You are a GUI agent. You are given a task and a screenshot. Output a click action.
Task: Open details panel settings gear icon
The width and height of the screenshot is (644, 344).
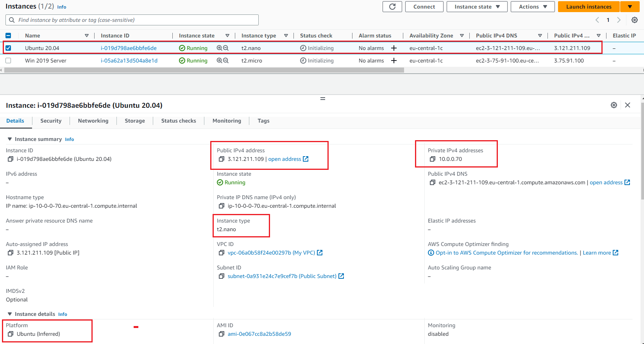(x=614, y=105)
